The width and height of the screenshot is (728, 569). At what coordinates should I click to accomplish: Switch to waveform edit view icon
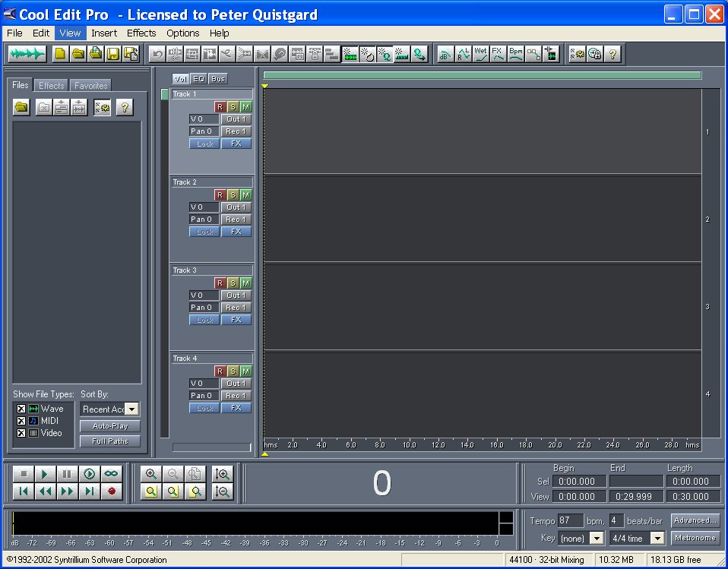pos(27,54)
